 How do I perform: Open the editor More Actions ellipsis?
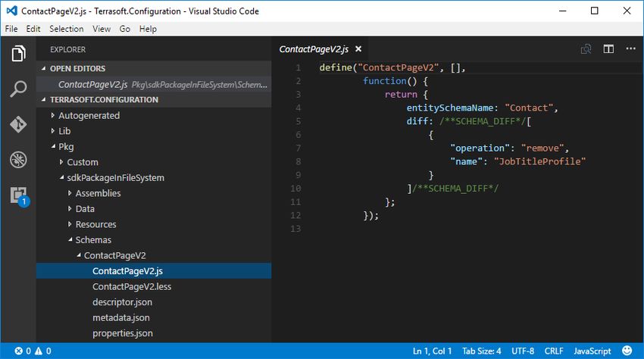coord(631,48)
